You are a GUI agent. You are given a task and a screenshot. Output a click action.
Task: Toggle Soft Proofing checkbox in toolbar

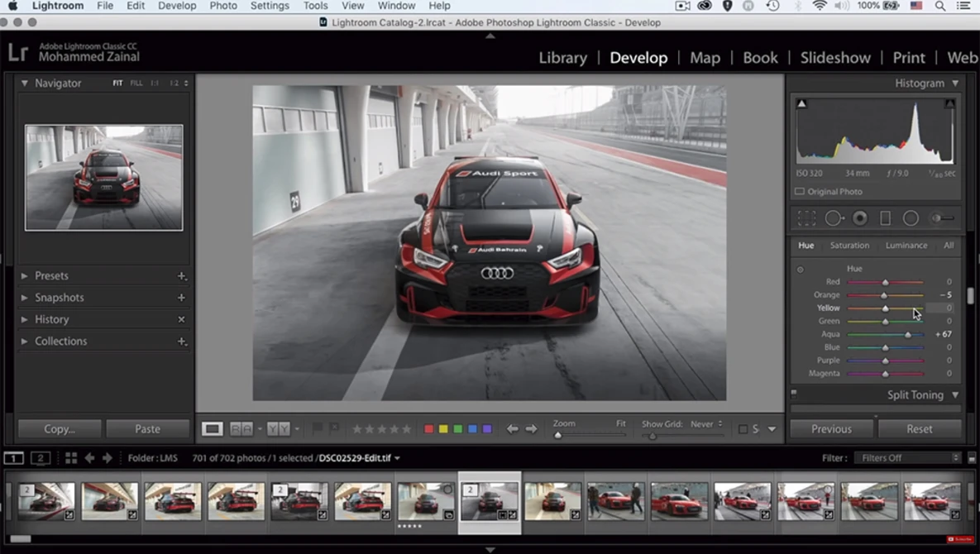743,429
